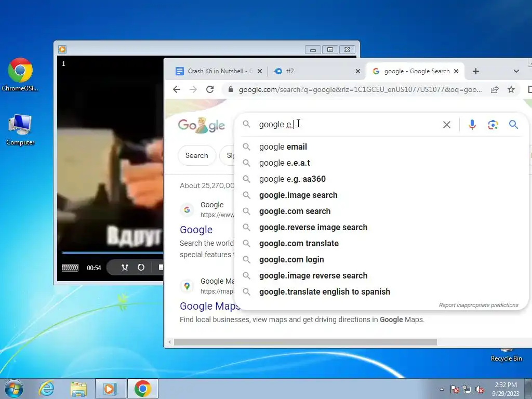Click Chrome's horizontal scrollbar thumb
The image size is (532, 399).
click(305, 342)
